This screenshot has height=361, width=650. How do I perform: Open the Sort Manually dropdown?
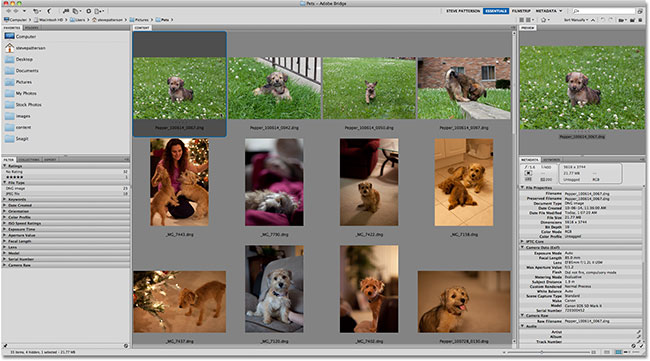576,19
